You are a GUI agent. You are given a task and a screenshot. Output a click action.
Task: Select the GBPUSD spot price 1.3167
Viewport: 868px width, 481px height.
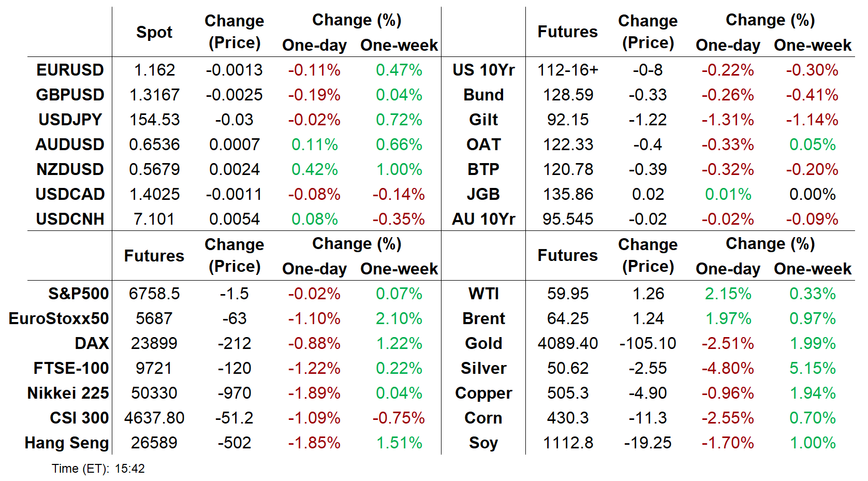coord(154,95)
